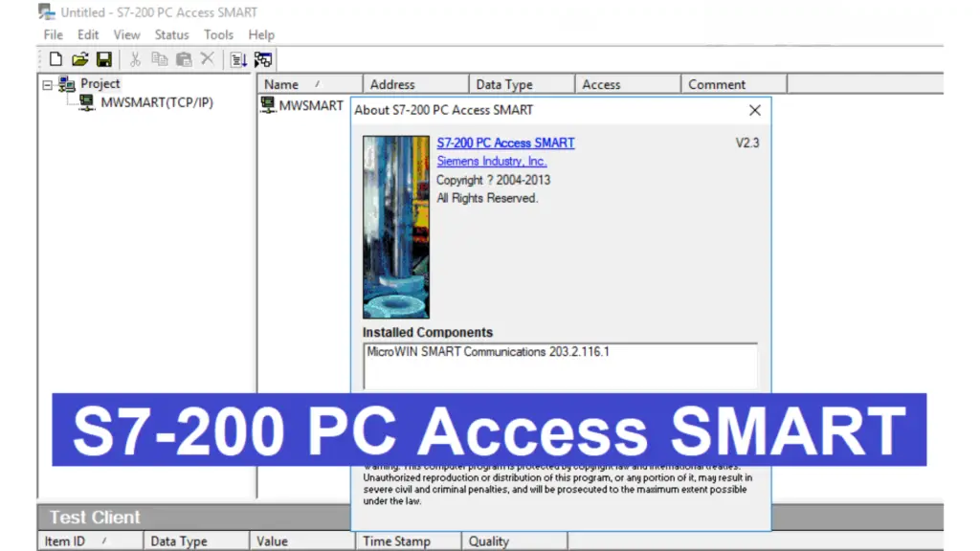Open the Siemens Industry, Inc. link
The width and height of the screenshot is (980, 551).
(491, 161)
